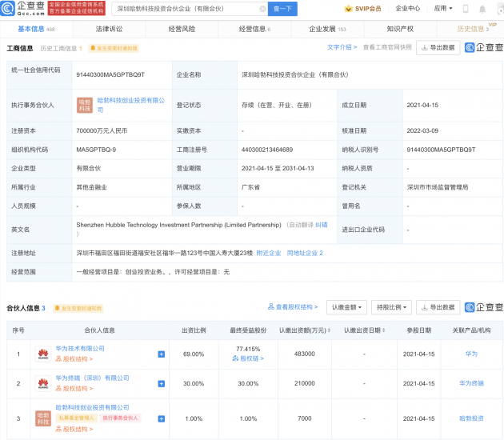Click 哈勃科技 logo beside 执行事务合伙人
The image size is (504, 440).
(x=85, y=105)
